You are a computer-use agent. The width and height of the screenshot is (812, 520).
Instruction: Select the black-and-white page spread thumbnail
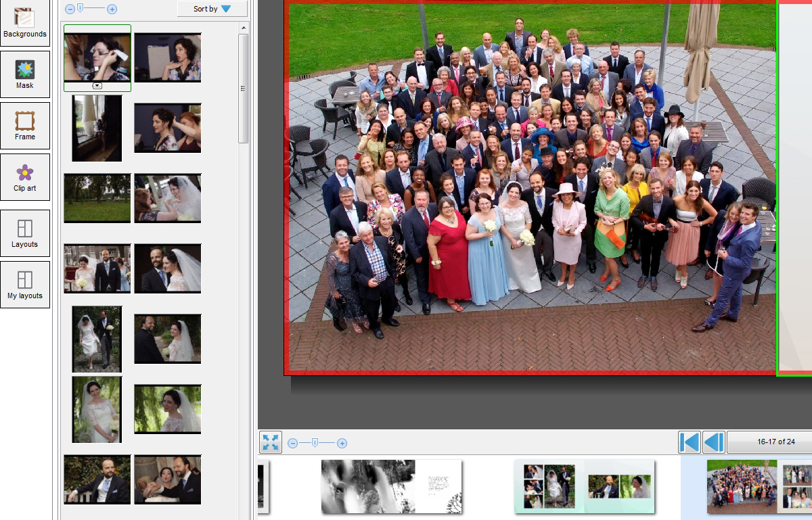(391, 486)
